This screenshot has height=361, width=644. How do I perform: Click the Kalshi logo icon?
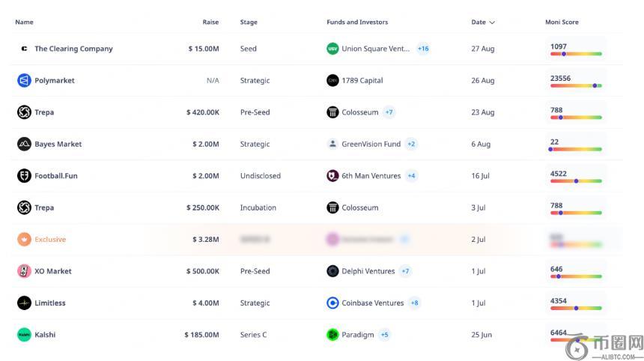point(24,335)
